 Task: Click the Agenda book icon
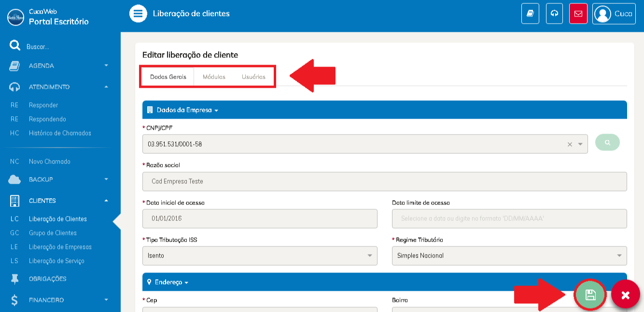coord(14,66)
